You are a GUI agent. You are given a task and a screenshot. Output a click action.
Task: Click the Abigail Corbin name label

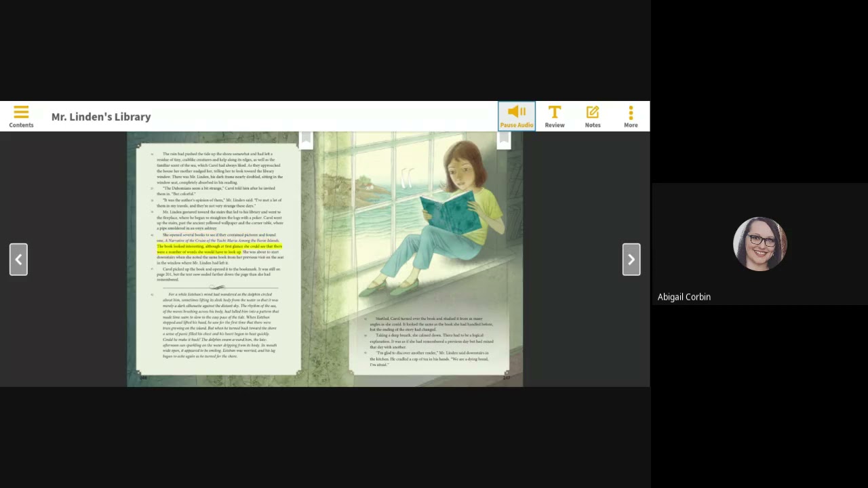tap(684, 297)
